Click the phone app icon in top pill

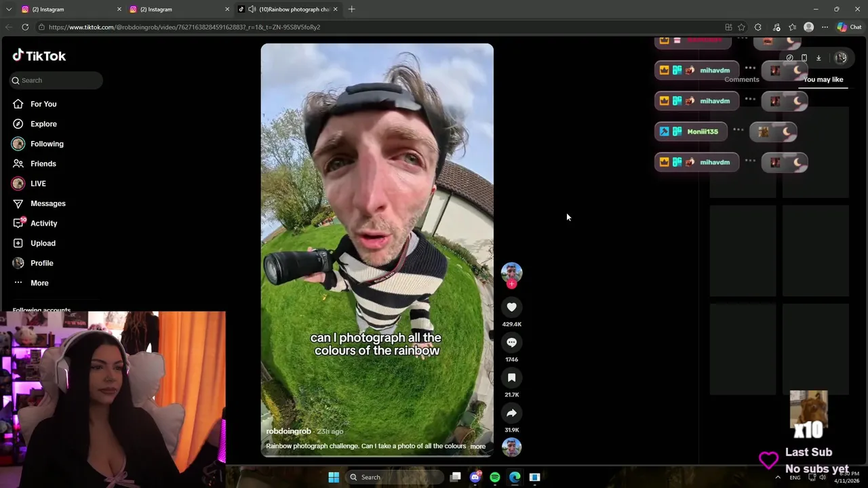coord(804,58)
